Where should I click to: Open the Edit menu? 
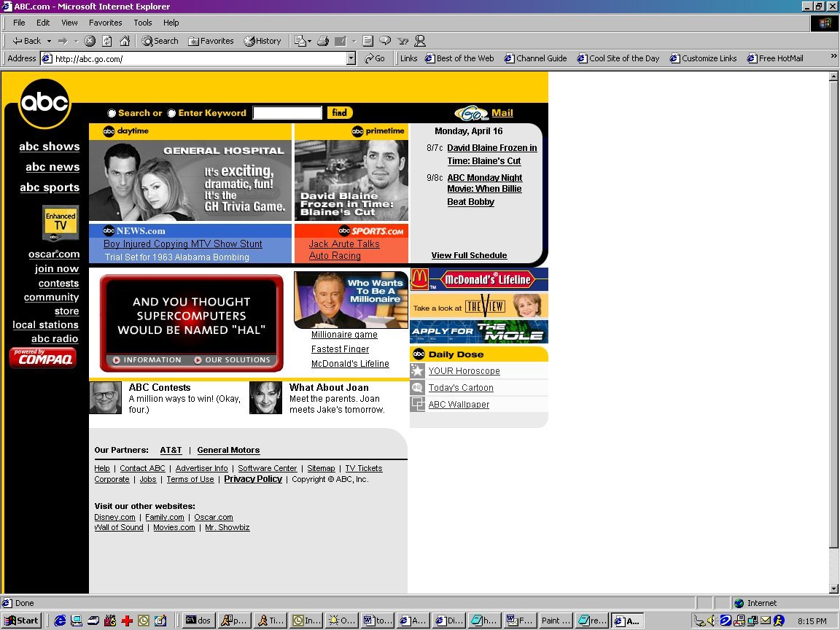click(43, 23)
